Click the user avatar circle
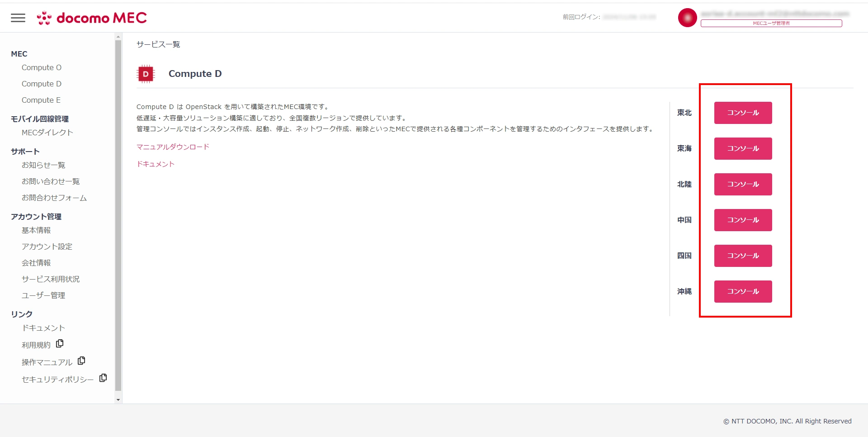The image size is (868, 437). [x=687, y=18]
